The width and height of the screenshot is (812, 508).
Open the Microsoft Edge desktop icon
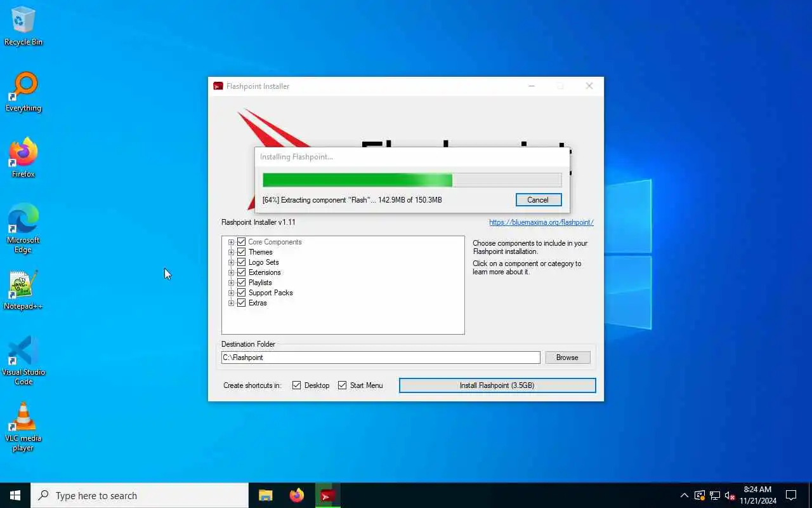23,229
